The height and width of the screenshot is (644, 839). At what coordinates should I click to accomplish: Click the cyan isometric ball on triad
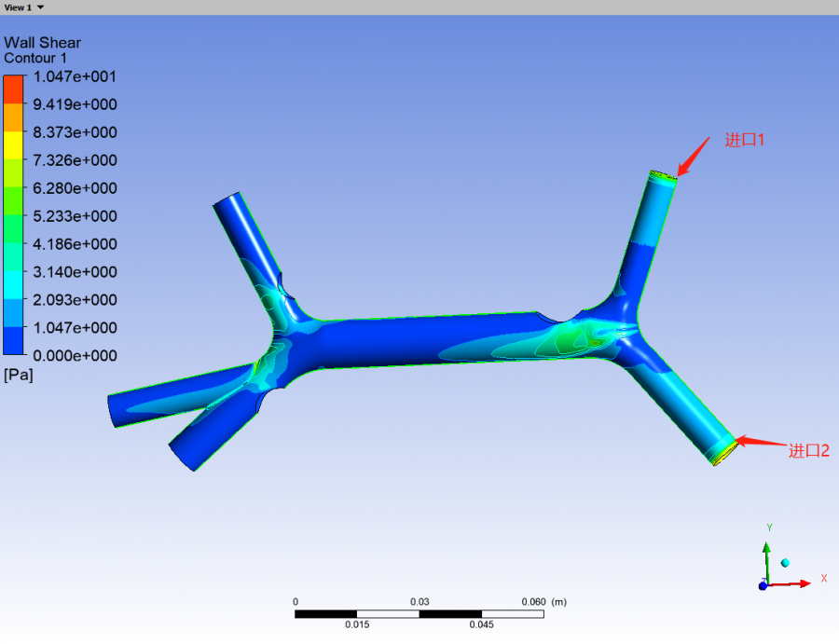(x=786, y=563)
